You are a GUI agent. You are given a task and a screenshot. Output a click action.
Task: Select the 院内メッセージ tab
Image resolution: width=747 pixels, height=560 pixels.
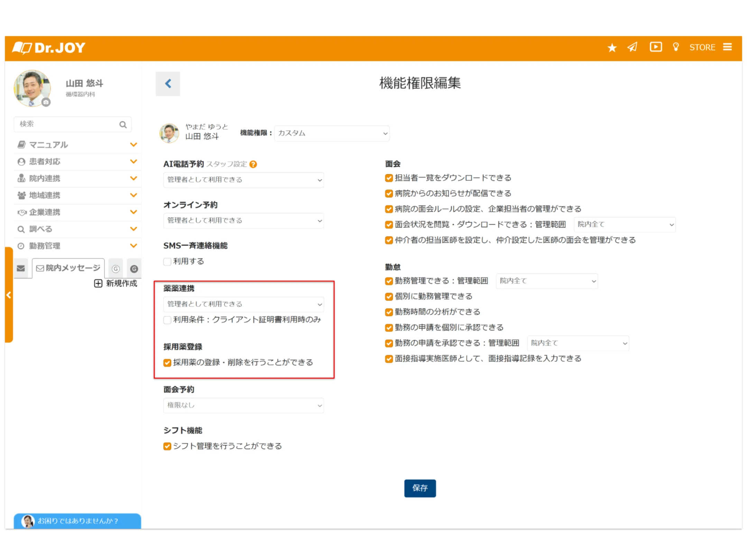[x=68, y=268]
